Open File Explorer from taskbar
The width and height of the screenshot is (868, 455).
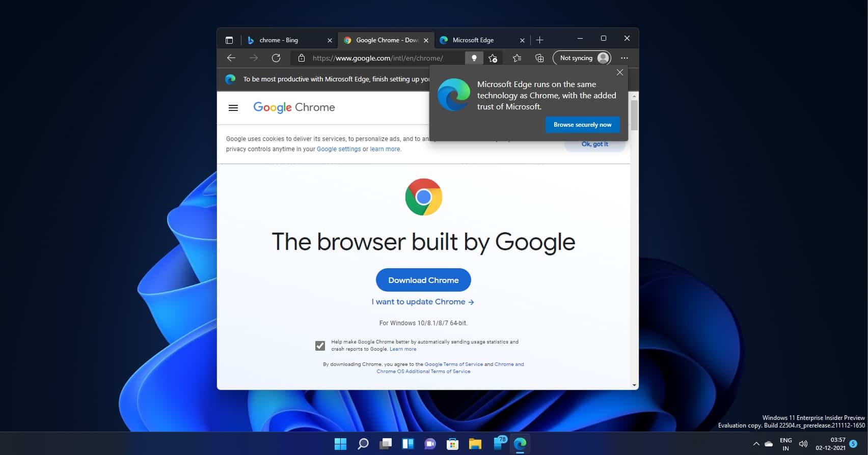(x=475, y=444)
